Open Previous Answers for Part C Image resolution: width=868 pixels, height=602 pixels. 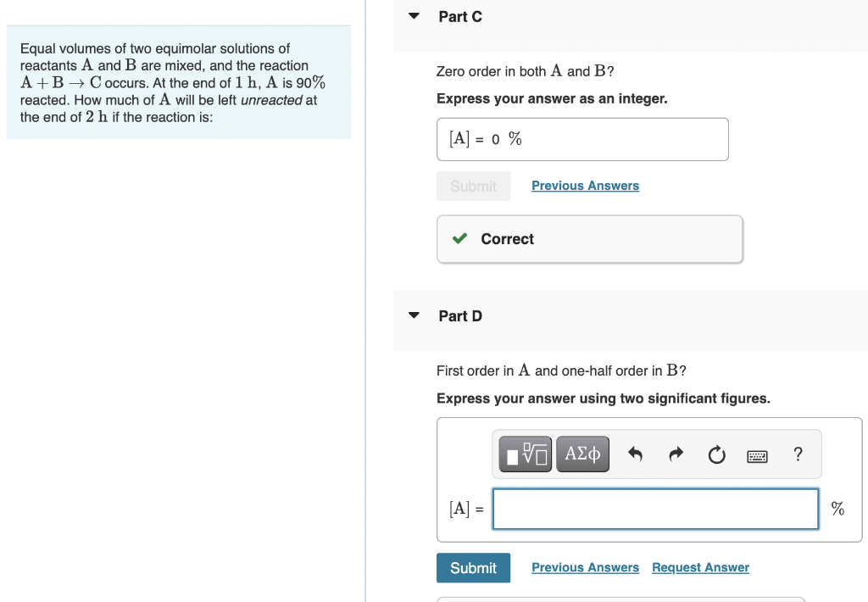(585, 185)
